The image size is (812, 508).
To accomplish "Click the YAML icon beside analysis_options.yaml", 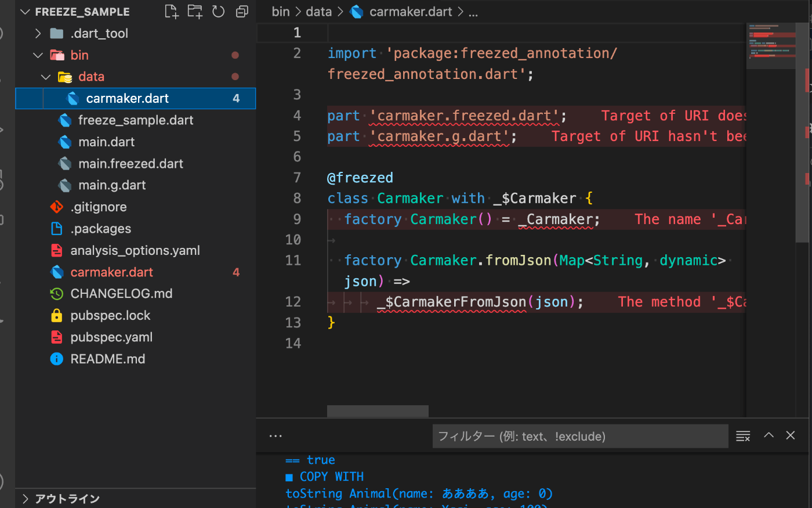I will click(57, 251).
